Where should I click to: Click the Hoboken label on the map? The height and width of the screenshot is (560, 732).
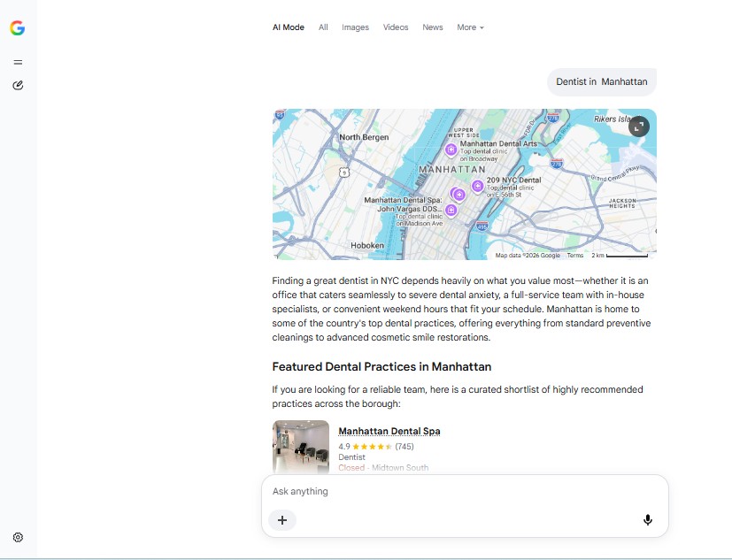click(367, 245)
